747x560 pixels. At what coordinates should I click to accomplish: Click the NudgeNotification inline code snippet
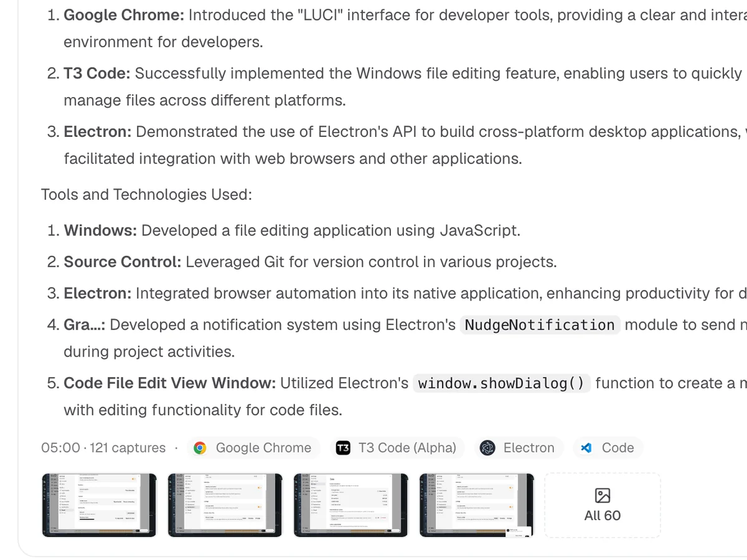click(540, 325)
